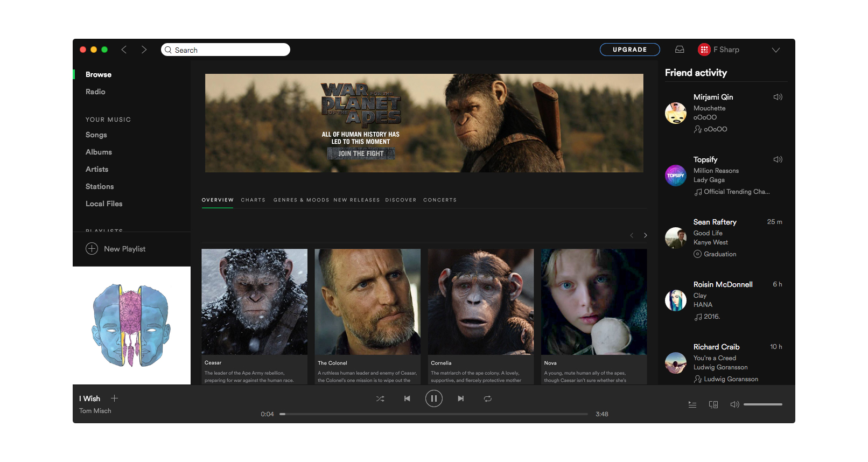This screenshot has width=868, height=462.
Task: Mute audio with the volume speaker icon
Action: (734, 404)
